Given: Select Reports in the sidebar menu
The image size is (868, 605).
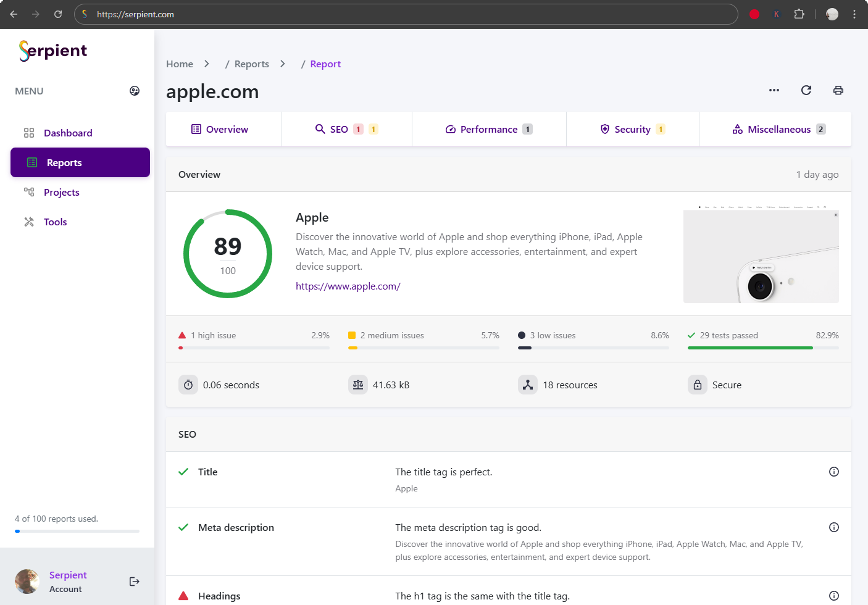Looking at the screenshot, I should click(x=80, y=162).
